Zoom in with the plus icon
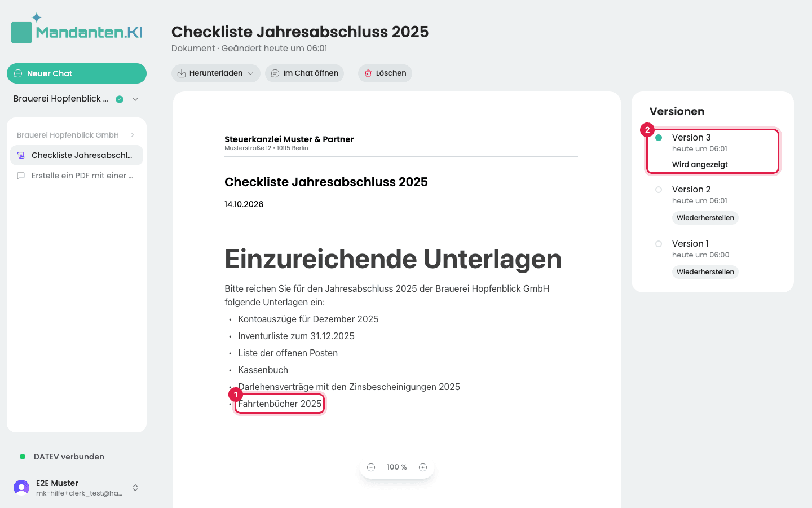 click(x=423, y=467)
